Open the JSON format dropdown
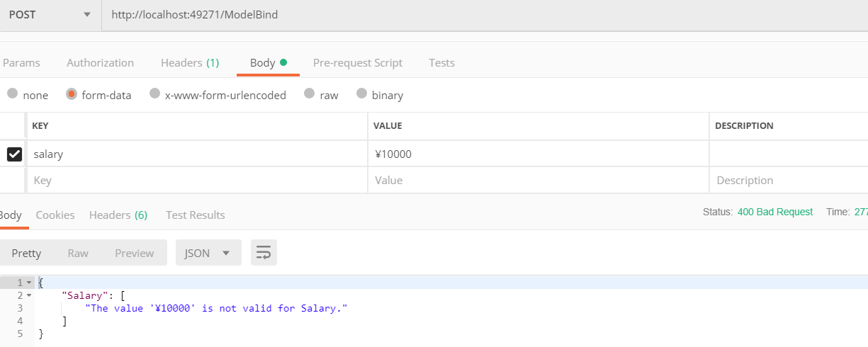This screenshot has height=347, width=868. tap(208, 253)
